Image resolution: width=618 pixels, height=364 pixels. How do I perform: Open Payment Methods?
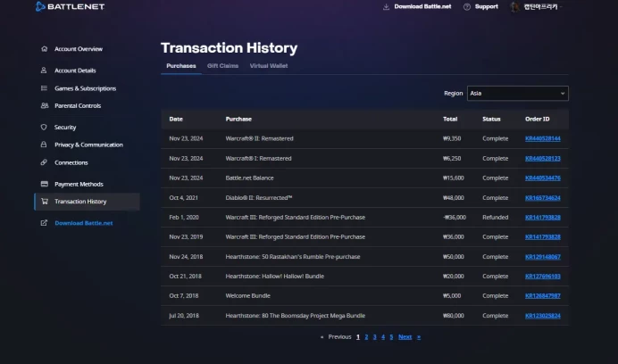[79, 184]
